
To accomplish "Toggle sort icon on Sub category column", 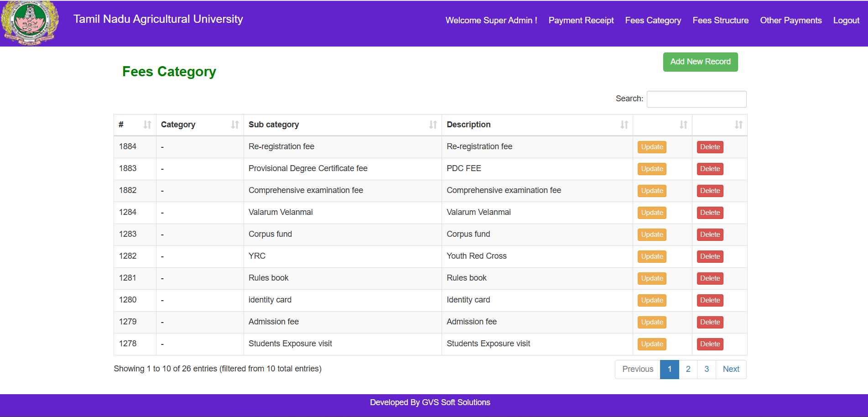I will tap(432, 125).
